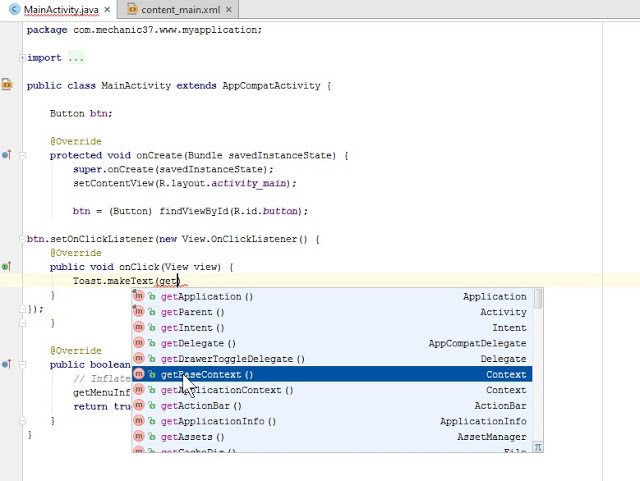Click the first @Override annotation above onCreate
640x481 pixels.
tap(76, 141)
